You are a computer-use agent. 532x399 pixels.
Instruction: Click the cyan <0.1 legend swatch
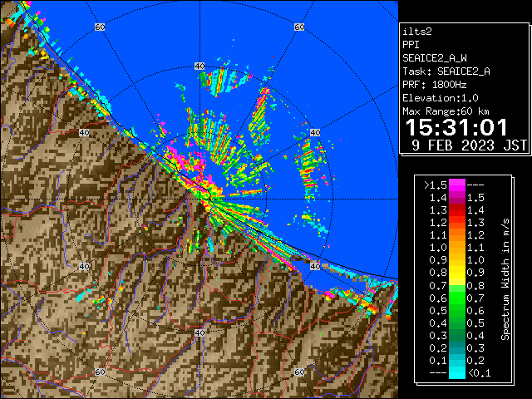click(x=457, y=372)
